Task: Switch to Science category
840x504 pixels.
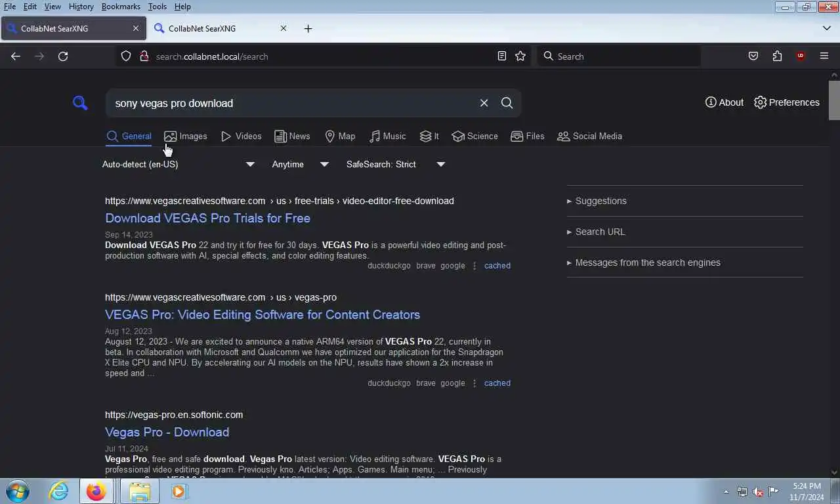Action: 474,136
